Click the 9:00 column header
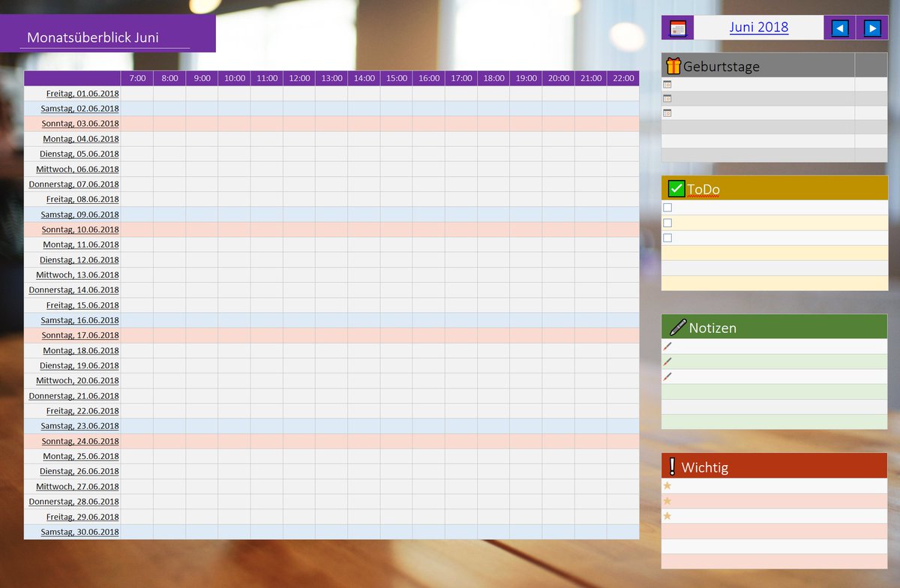Screen dimensions: 900x588 202,78
